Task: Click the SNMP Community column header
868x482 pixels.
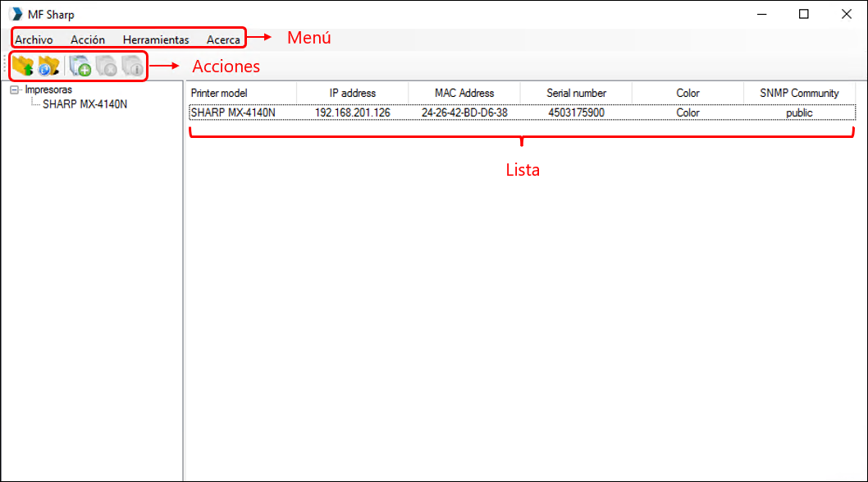Action: click(799, 93)
